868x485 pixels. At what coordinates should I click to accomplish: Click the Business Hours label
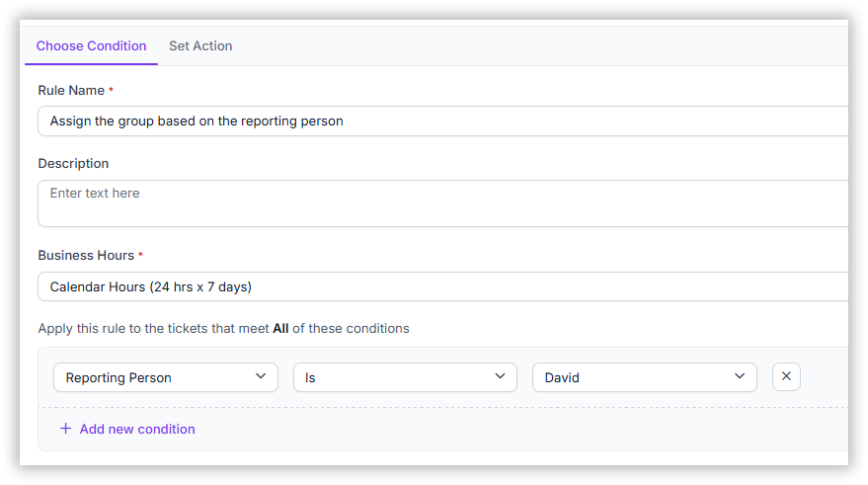(x=86, y=255)
